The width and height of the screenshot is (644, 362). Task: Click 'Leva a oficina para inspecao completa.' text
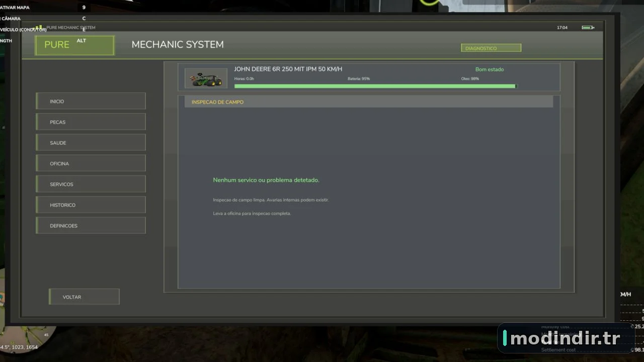(x=252, y=213)
